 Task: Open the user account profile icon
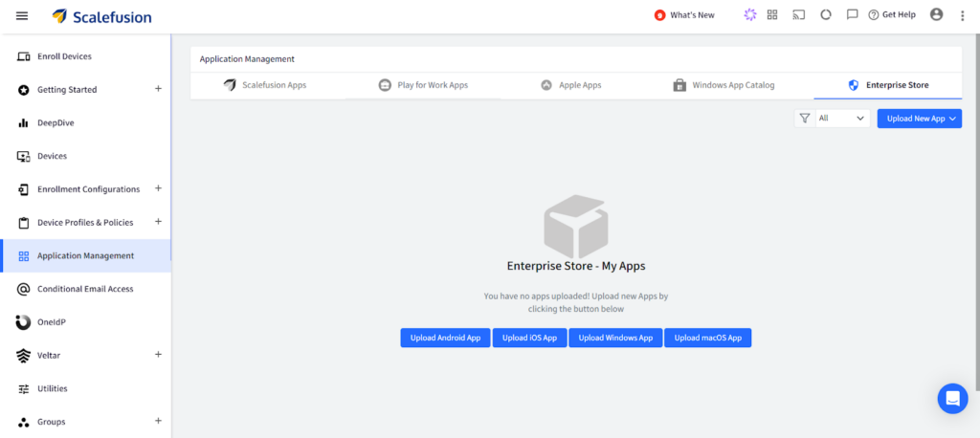936,14
